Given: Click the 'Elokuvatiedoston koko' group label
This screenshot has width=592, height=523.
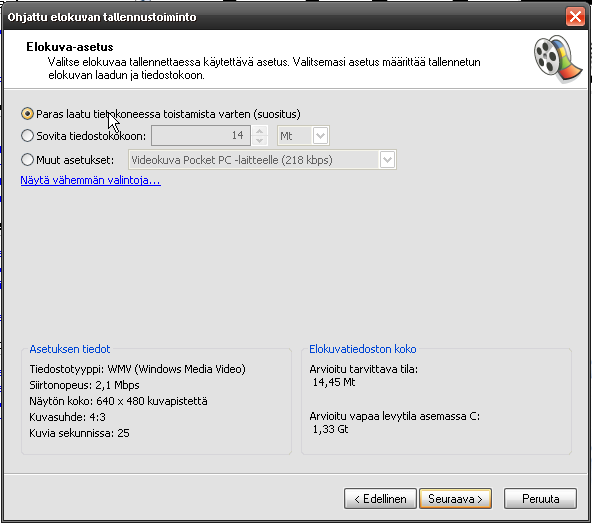Looking at the screenshot, I should (363, 349).
